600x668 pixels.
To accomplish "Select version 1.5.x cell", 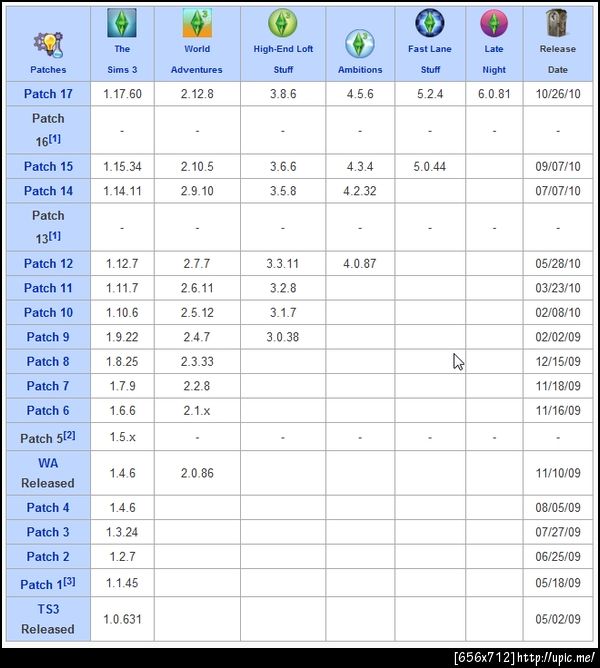I will point(122,437).
